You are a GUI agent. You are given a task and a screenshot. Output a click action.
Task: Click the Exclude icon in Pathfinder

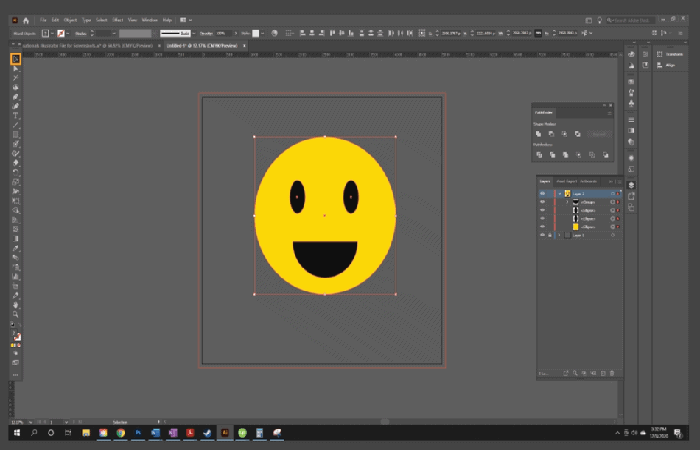578,134
